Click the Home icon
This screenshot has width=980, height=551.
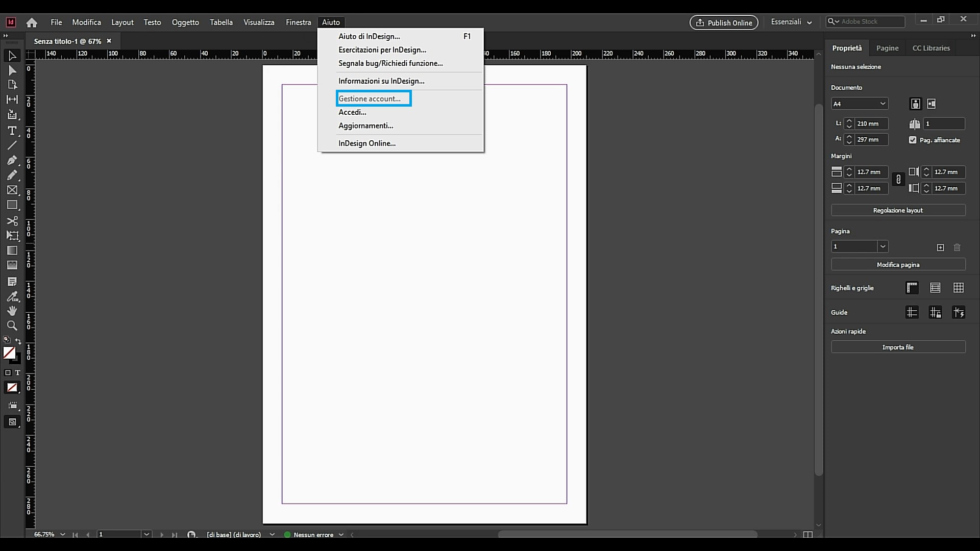(32, 22)
